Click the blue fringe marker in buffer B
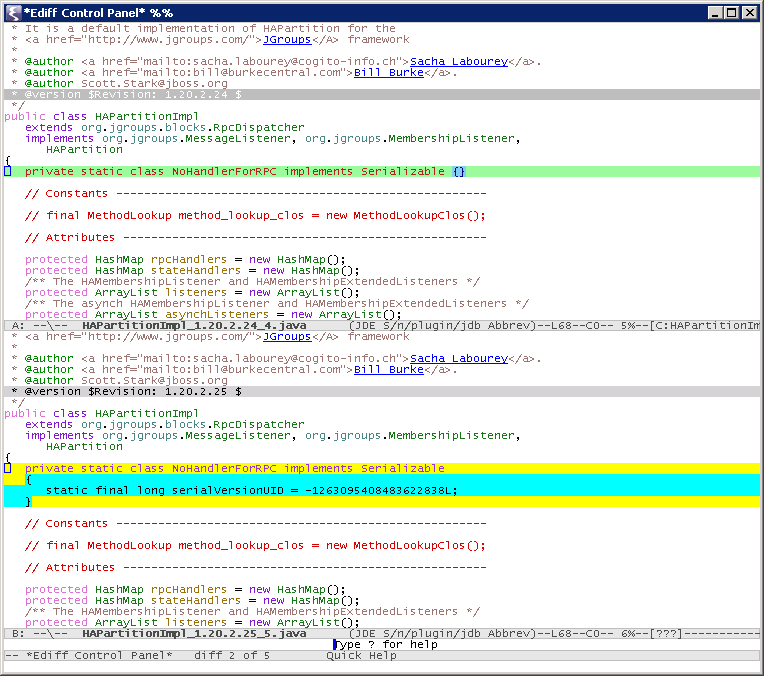Screen dimensions: 764x676 [x=7, y=468]
